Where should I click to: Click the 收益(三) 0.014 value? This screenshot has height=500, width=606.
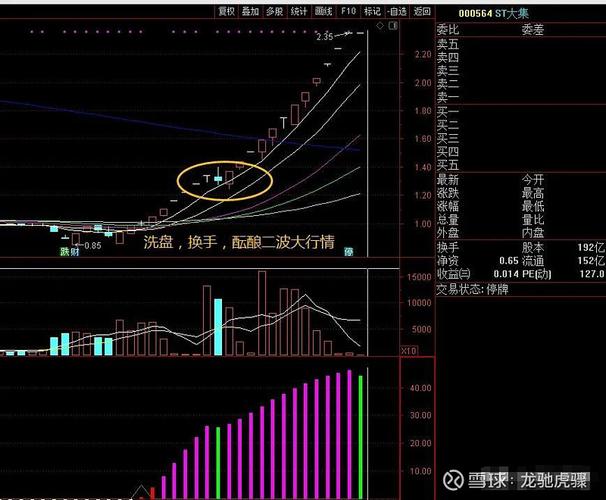[506, 274]
